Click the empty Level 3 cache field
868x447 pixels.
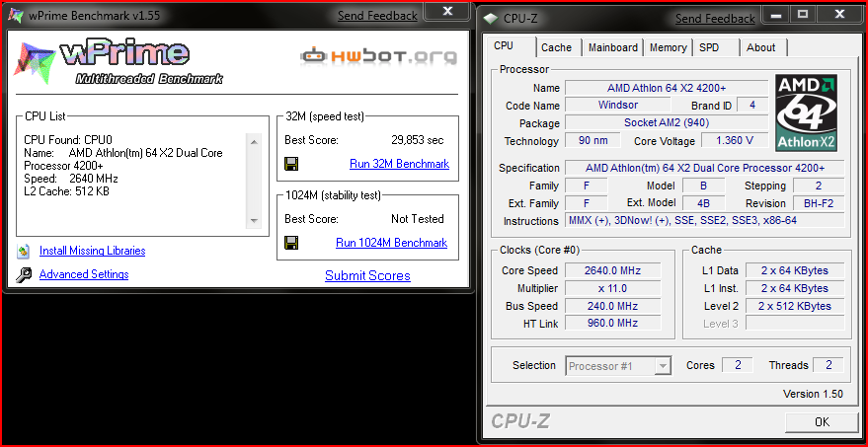pos(794,323)
